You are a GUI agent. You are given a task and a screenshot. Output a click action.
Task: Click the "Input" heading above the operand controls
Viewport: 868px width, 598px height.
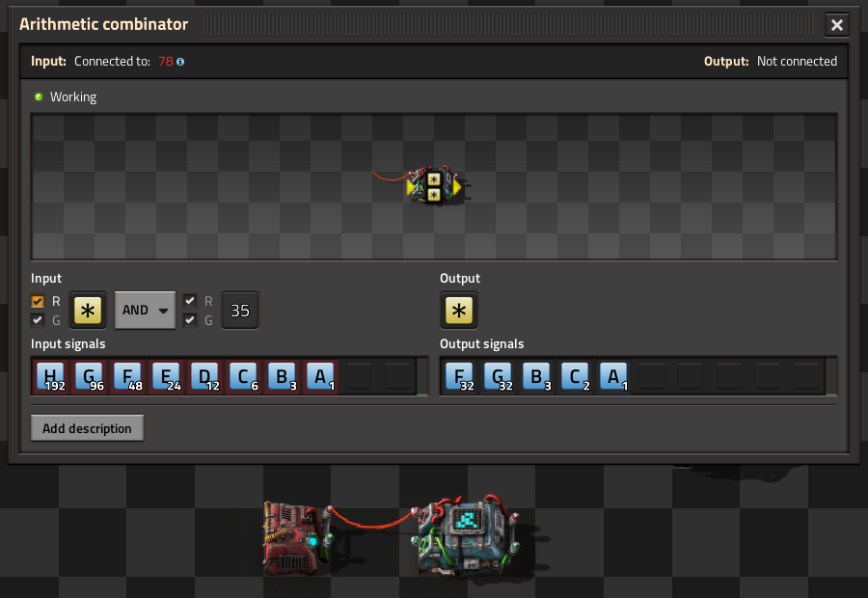46,278
